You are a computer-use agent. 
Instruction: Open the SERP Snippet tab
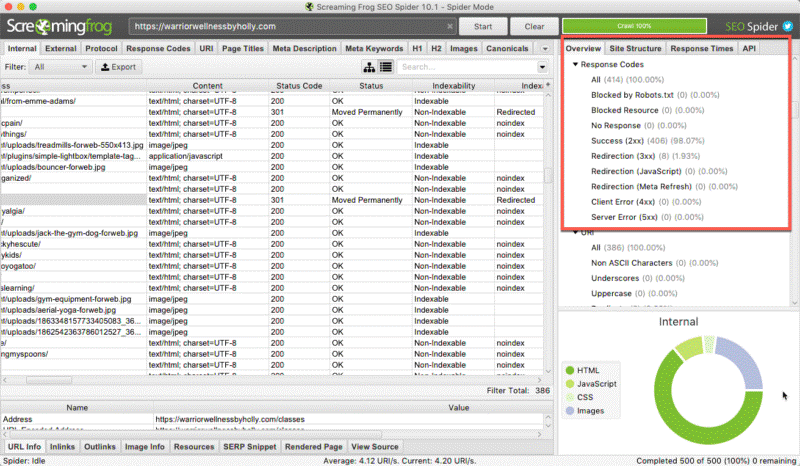click(249, 447)
